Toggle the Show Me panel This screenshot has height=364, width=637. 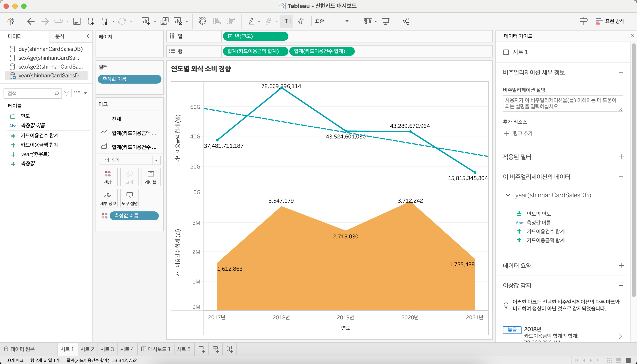point(610,21)
